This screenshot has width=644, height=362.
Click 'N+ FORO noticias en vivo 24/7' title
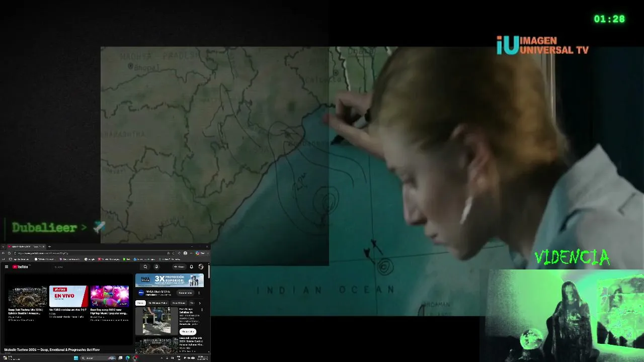click(68, 310)
